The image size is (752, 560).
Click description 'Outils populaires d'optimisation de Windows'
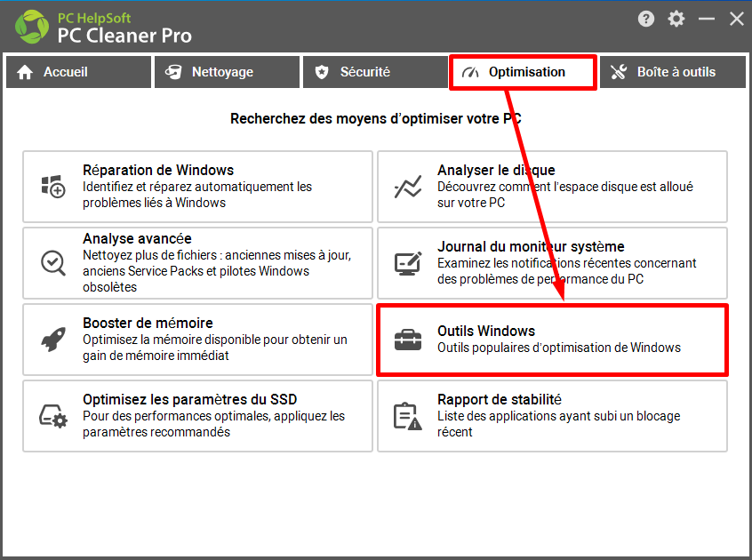559,348
